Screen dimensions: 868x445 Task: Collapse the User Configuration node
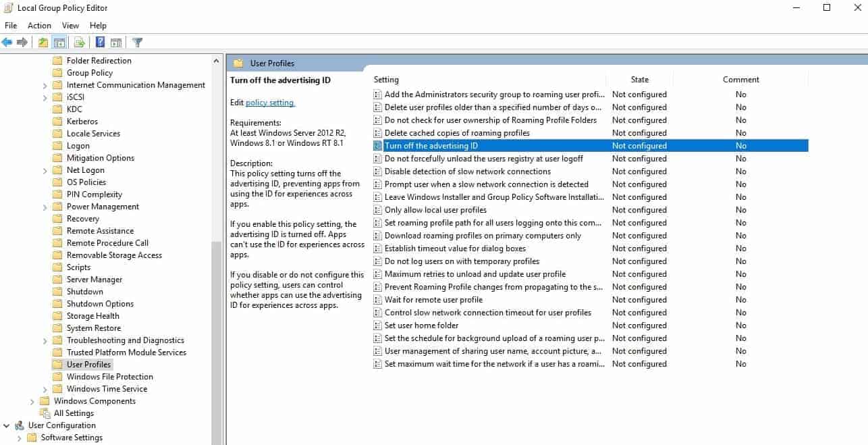tap(6, 425)
